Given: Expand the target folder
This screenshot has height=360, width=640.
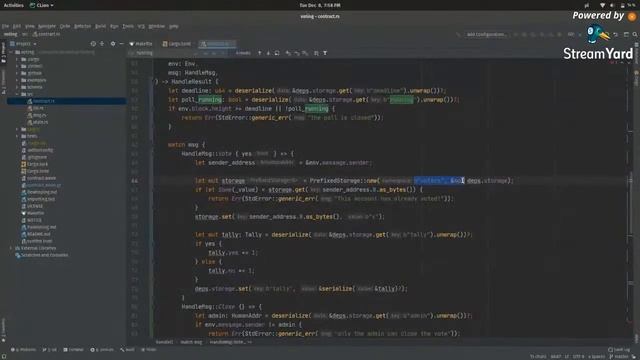Looking at the screenshot, I should coord(17,129).
